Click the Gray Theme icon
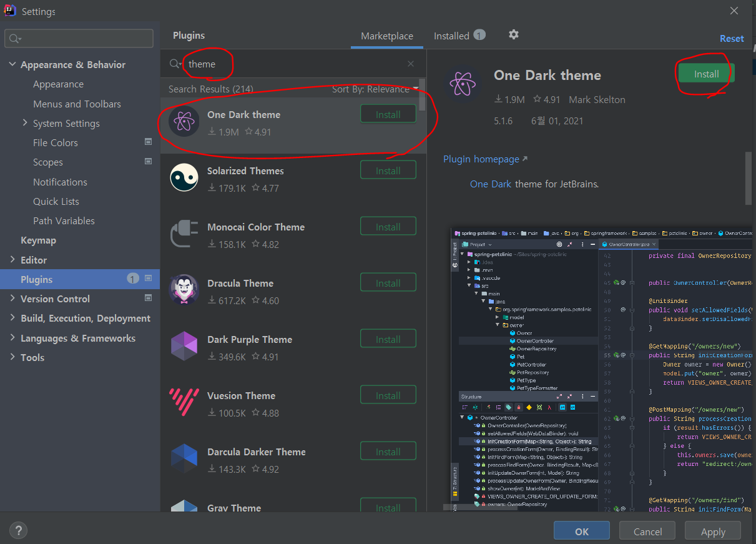This screenshot has width=756, height=544. 184,506
